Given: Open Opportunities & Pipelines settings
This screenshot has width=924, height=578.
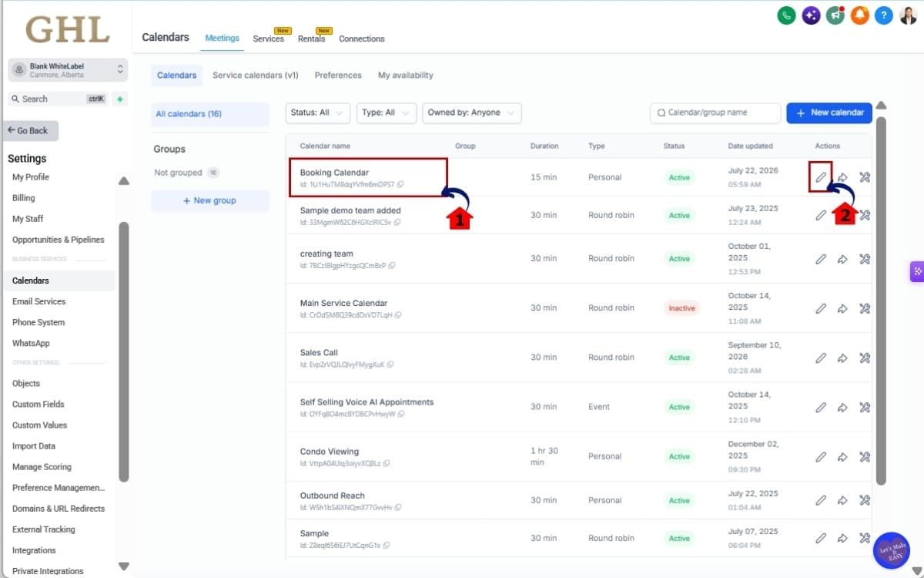Looking at the screenshot, I should coord(59,240).
